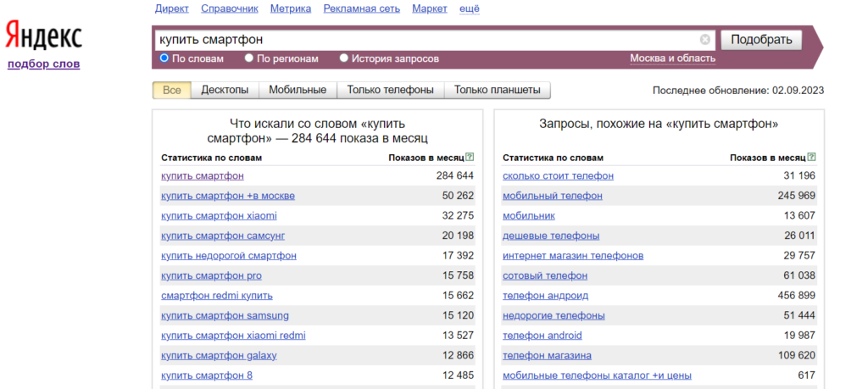Open the 'телефон андроид' similar query
Image resolution: width=868 pixels, height=389 pixels.
pos(545,296)
